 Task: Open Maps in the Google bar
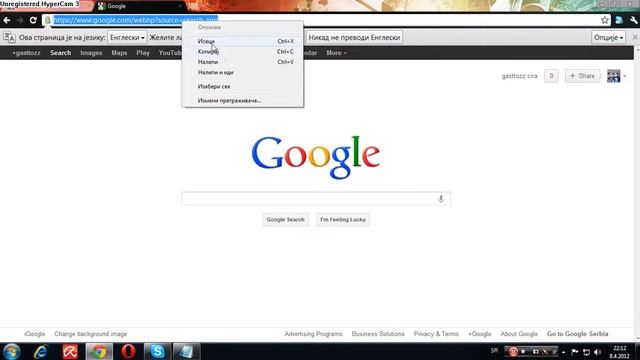point(119,53)
